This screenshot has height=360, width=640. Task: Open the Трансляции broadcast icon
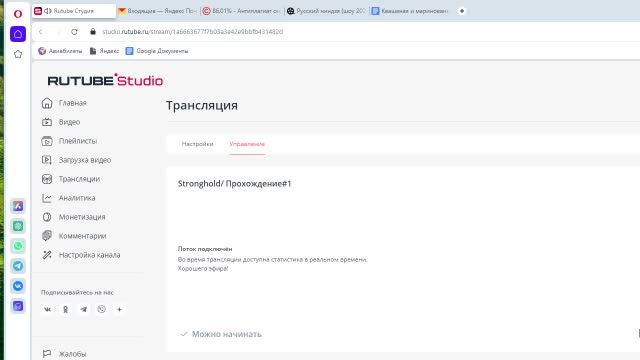click(47, 179)
